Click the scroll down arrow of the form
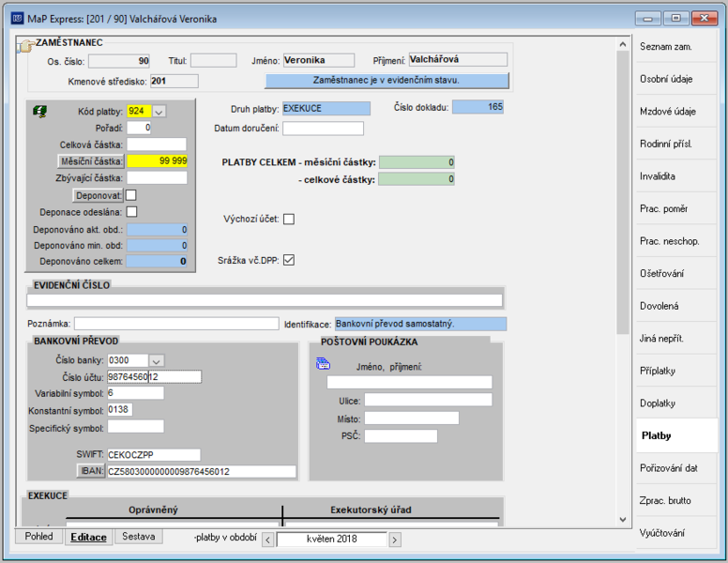This screenshot has width=728, height=563. coord(623,520)
